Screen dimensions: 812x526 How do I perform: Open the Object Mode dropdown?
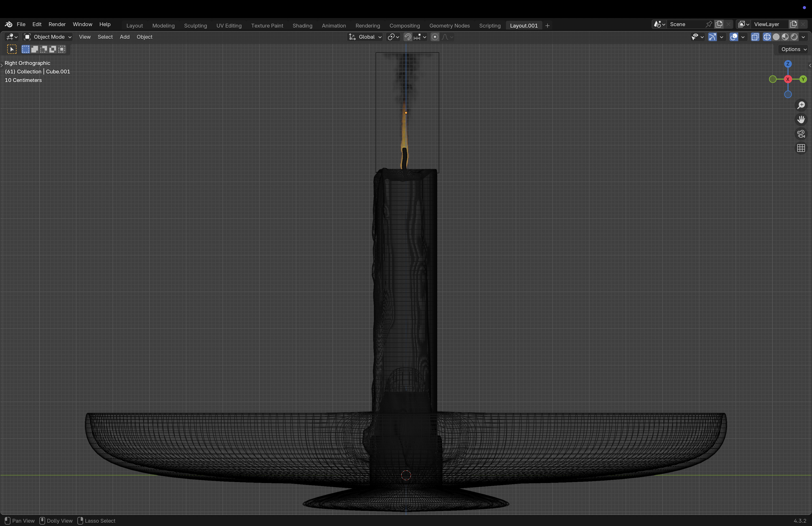coord(48,37)
